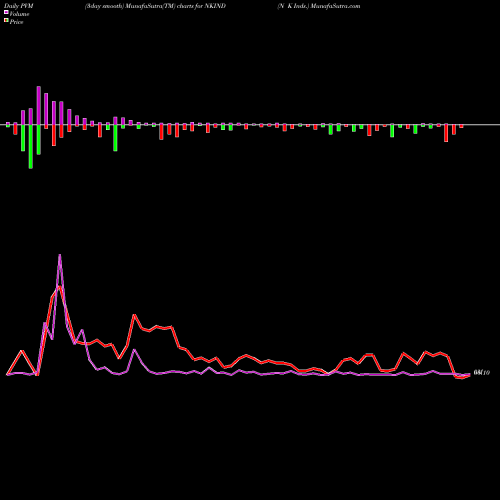Click the '(N K Inds.) MunafaSutra.com' text
The width and height of the screenshot is (500, 500).
click(319, 6)
